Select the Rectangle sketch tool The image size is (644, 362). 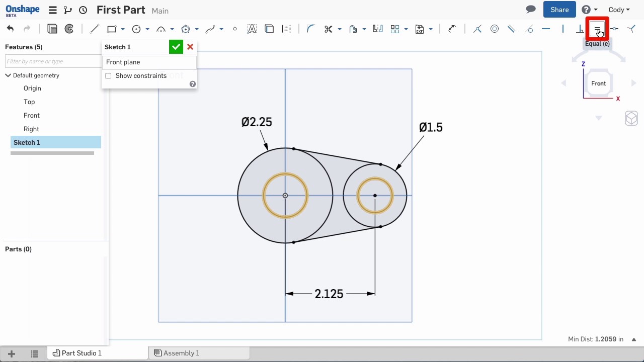pos(112,29)
